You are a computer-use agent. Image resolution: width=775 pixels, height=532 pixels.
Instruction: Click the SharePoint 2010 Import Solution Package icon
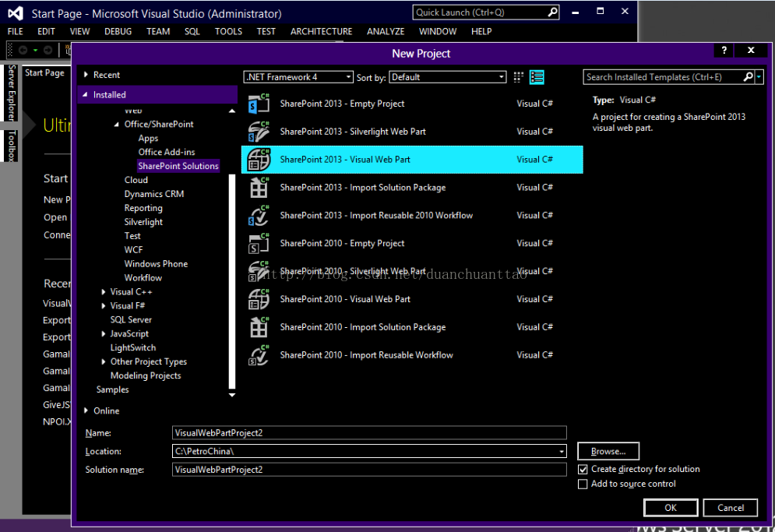[x=259, y=327]
